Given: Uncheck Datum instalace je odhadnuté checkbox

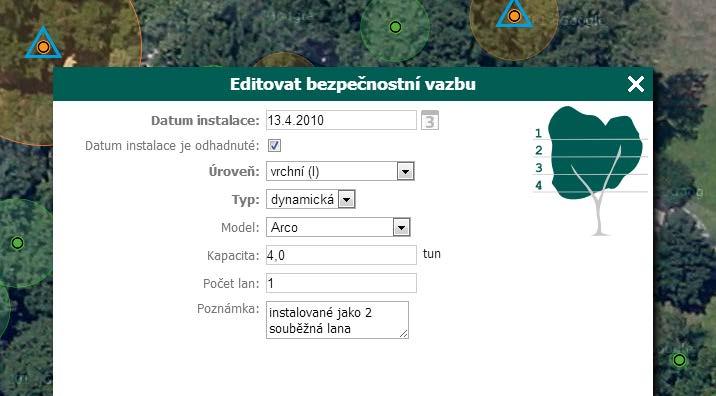Looking at the screenshot, I should [274, 146].
